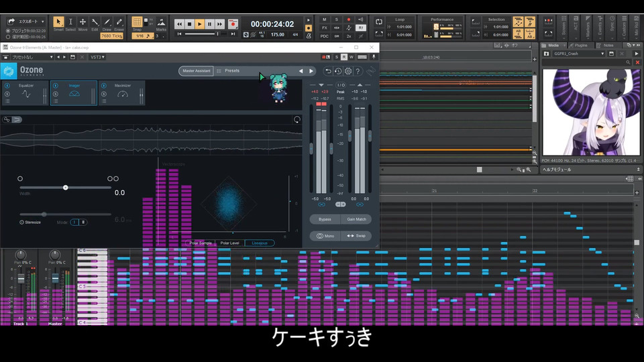Click the Ozone input gain link icon

point(321,204)
